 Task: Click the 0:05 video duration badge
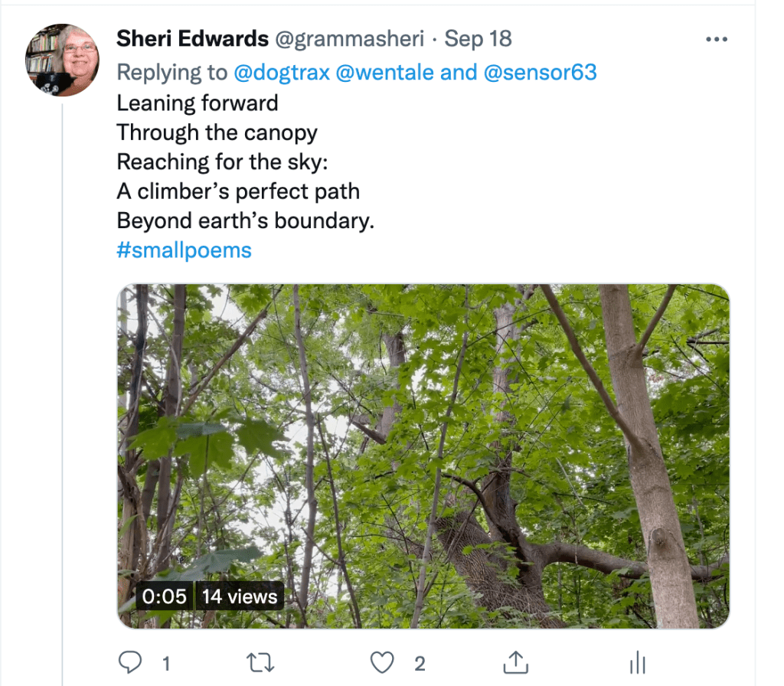click(x=164, y=596)
